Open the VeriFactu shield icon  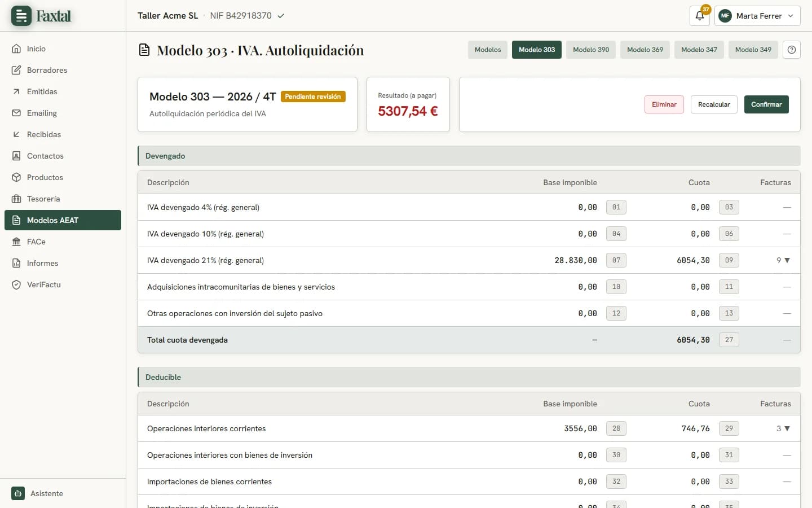coord(16,284)
